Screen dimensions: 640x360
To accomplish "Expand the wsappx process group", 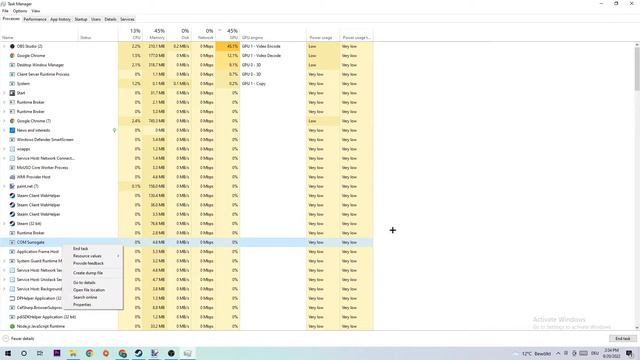I will click(4, 149).
